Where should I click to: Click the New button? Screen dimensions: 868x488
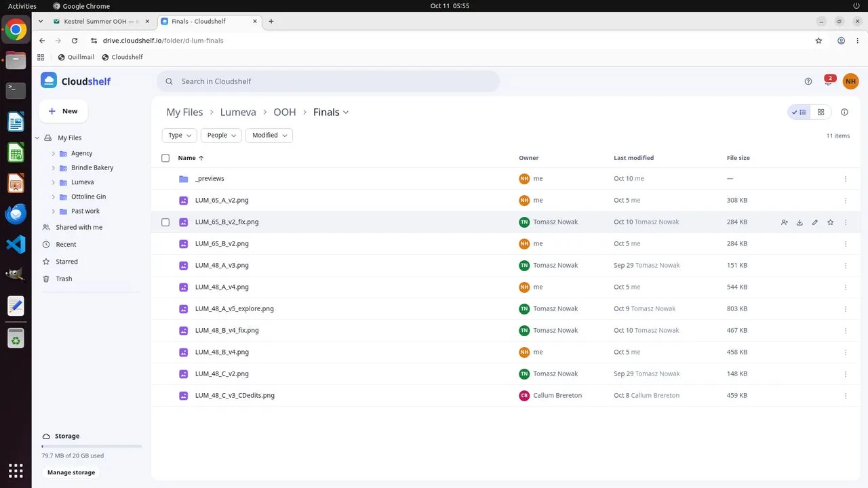(63, 111)
